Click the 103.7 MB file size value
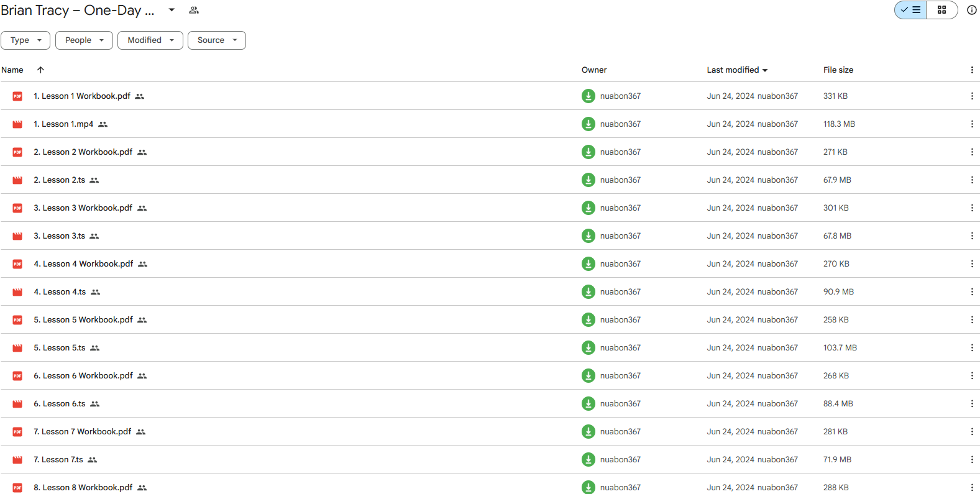The height and width of the screenshot is (494, 980). (x=840, y=348)
